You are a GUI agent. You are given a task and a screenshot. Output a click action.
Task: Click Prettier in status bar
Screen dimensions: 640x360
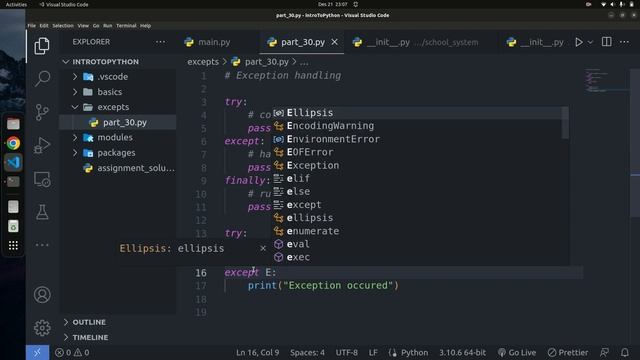[568, 352]
